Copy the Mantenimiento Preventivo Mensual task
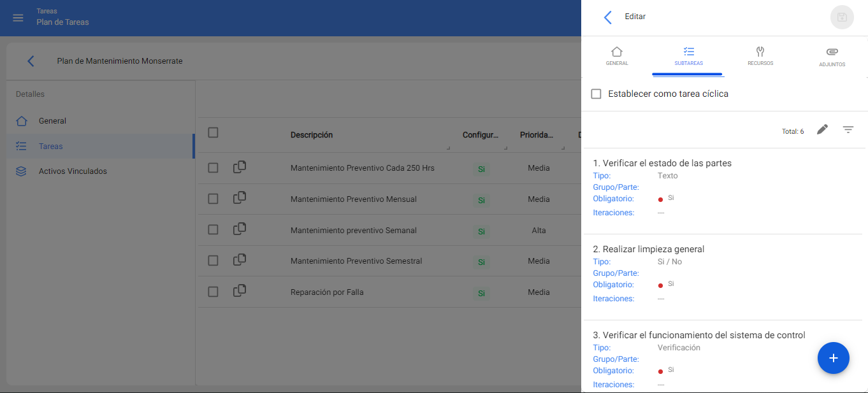This screenshot has width=868, height=393. click(x=240, y=199)
